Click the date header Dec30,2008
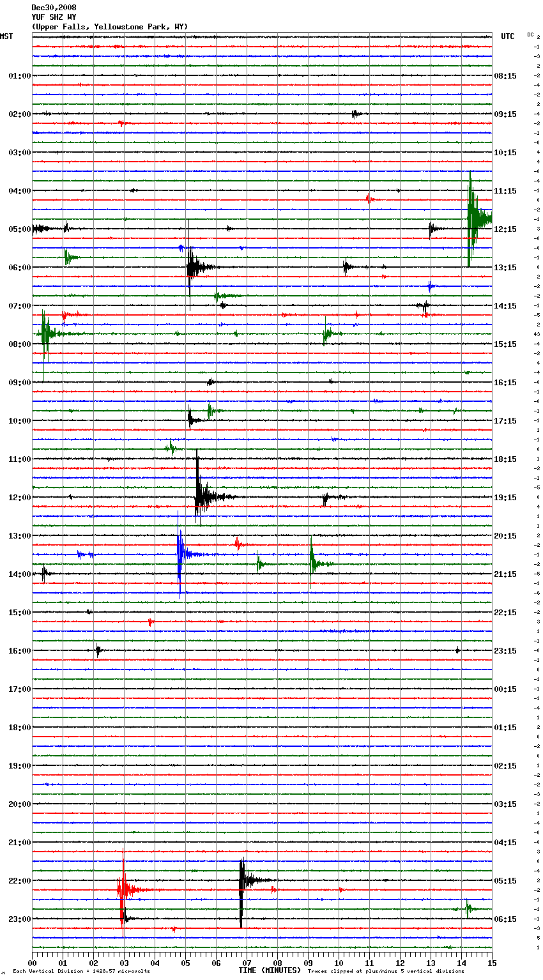The height and width of the screenshot is (980, 543). [54, 8]
